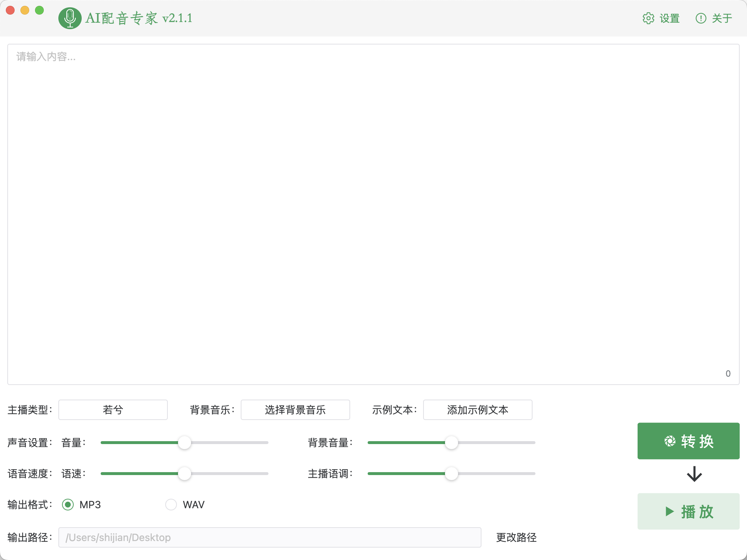Click into the text content input area
Image resolution: width=747 pixels, height=560 pixels.
pyautogui.click(x=373, y=214)
